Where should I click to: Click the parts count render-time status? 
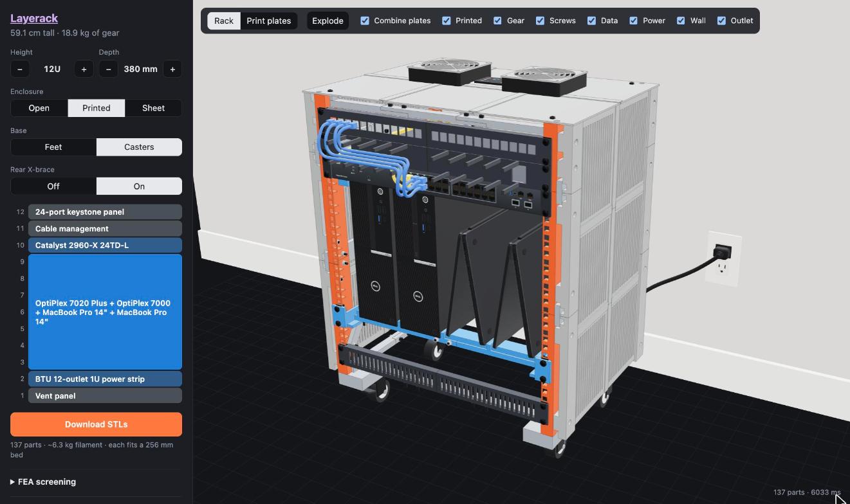(x=807, y=492)
